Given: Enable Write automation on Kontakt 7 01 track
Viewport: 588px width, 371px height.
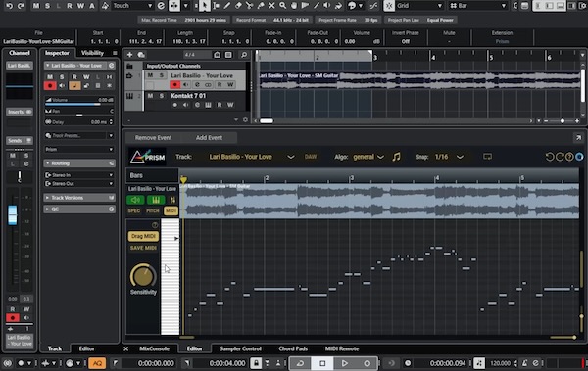Looking at the screenshot, I should pyautogui.click(x=230, y=105).
